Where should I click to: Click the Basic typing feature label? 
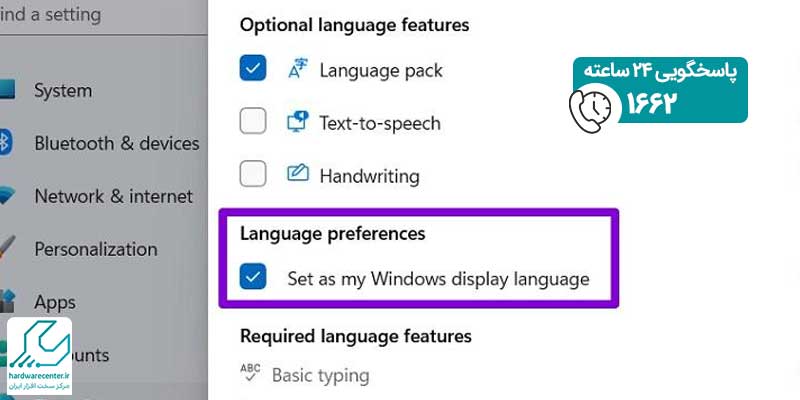click(x=320, y=375)
